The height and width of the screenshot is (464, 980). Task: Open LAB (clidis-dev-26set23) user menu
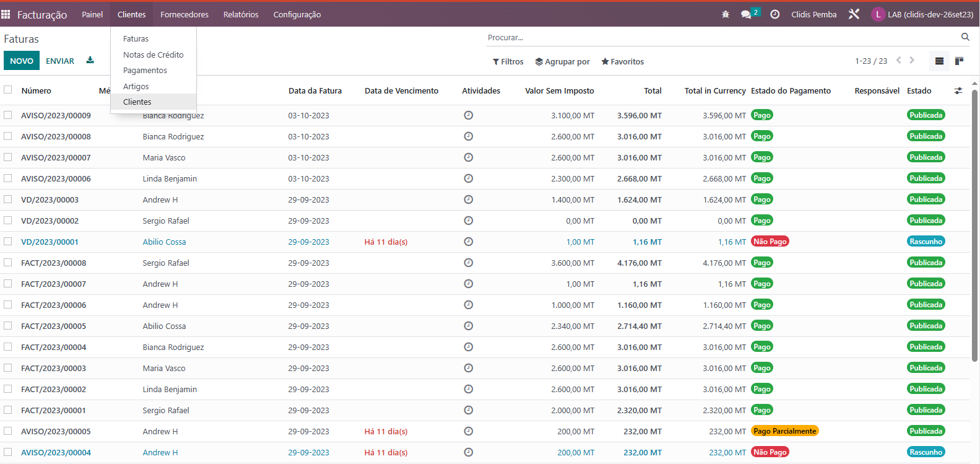point(922,14)
